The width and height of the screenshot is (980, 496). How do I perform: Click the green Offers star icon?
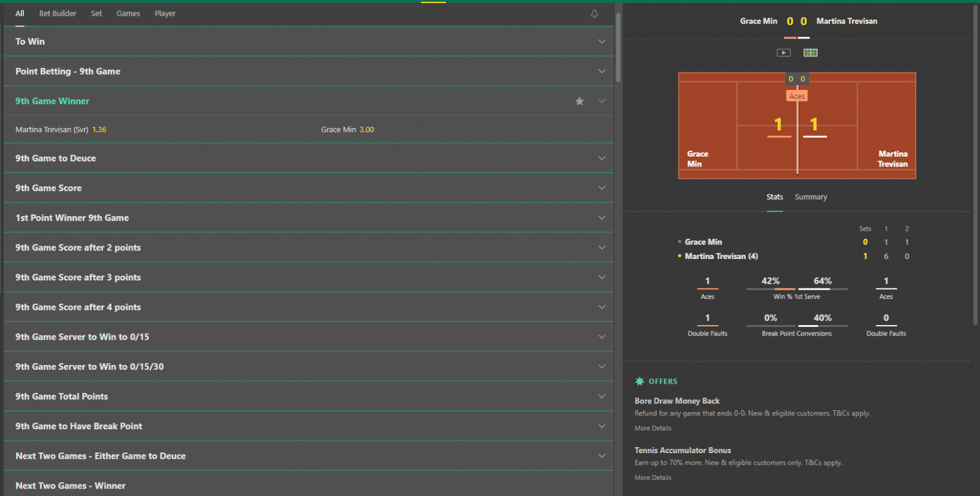pos(639,381)
